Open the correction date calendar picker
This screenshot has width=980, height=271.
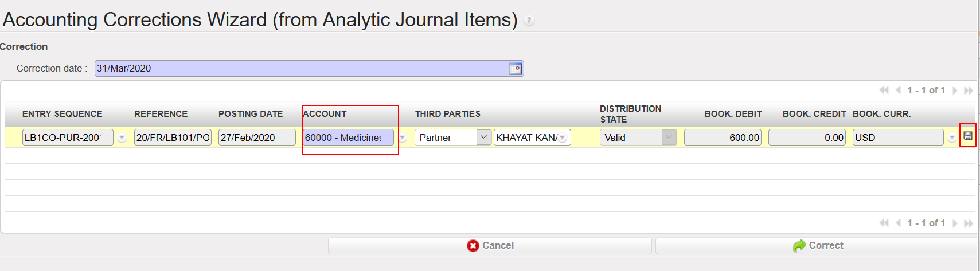click(515, 69)
